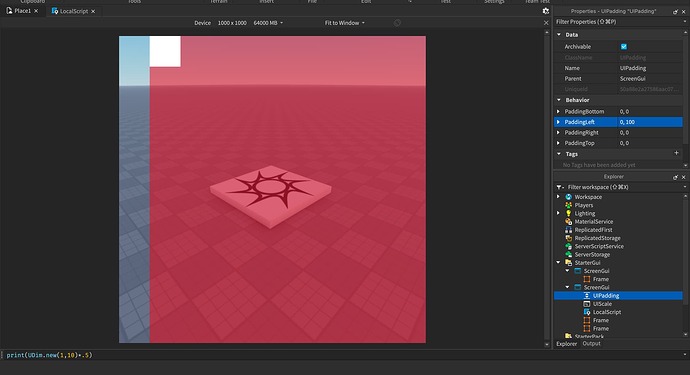Collapse the Behavior section

[x=559, y=100]
